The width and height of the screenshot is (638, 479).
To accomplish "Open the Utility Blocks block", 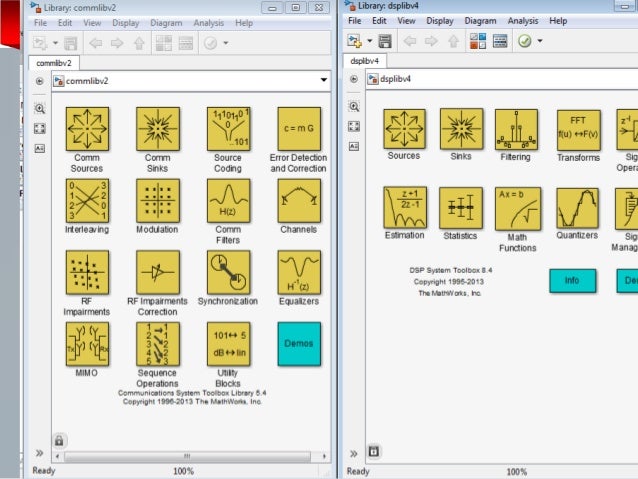I will pyautogui.click(x=228, y=344).
